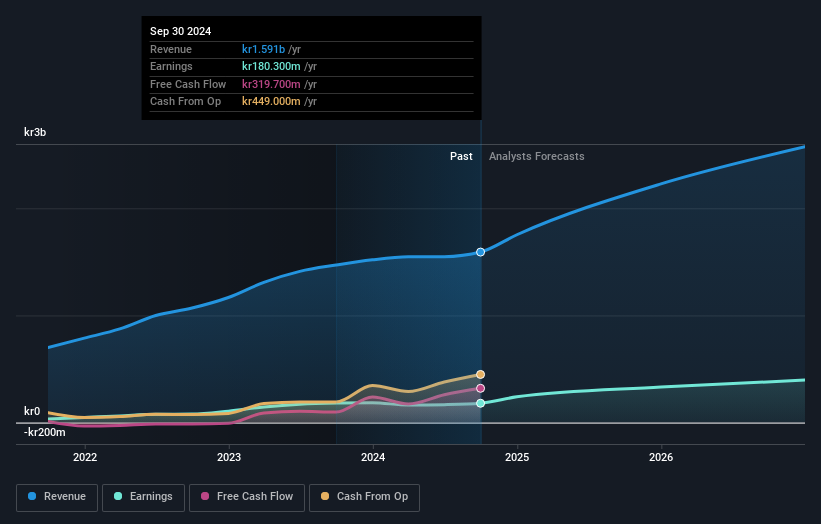Click the kr0 y-axis label
The width and height of the screenshot is (821, 524).
point(32,411)
